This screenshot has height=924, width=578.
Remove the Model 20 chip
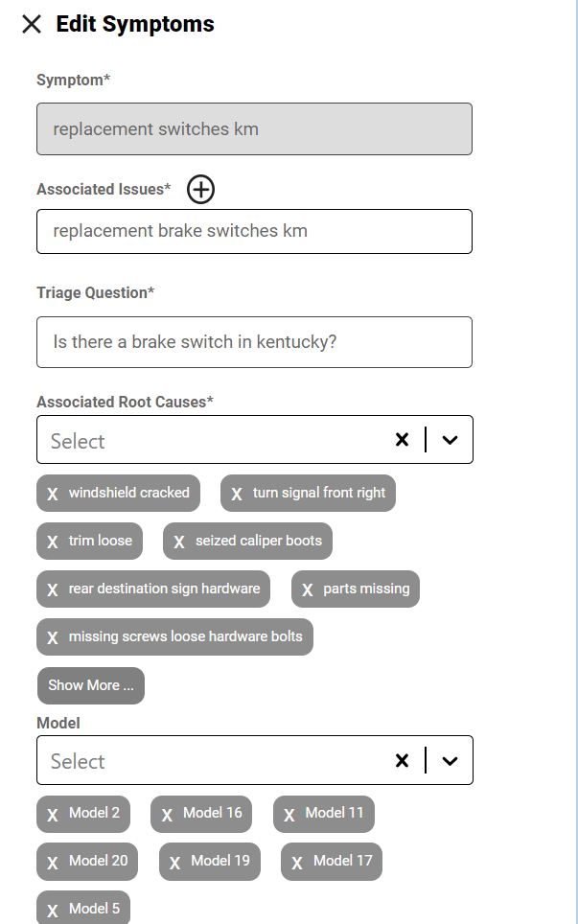pos(53,862)
